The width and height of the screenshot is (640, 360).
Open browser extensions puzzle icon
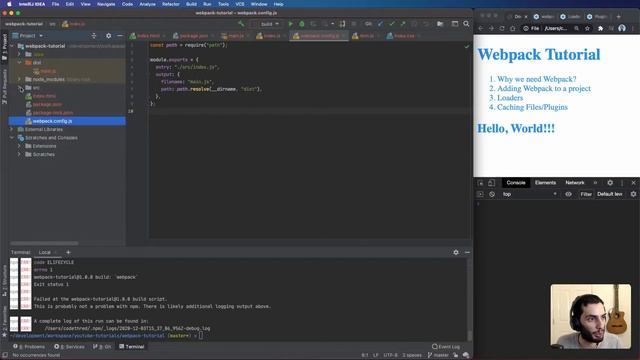(600, 29)
